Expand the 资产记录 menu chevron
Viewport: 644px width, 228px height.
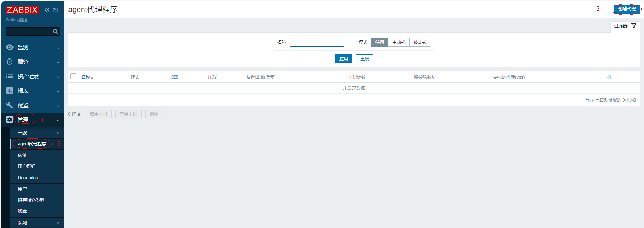click(58, 77)
